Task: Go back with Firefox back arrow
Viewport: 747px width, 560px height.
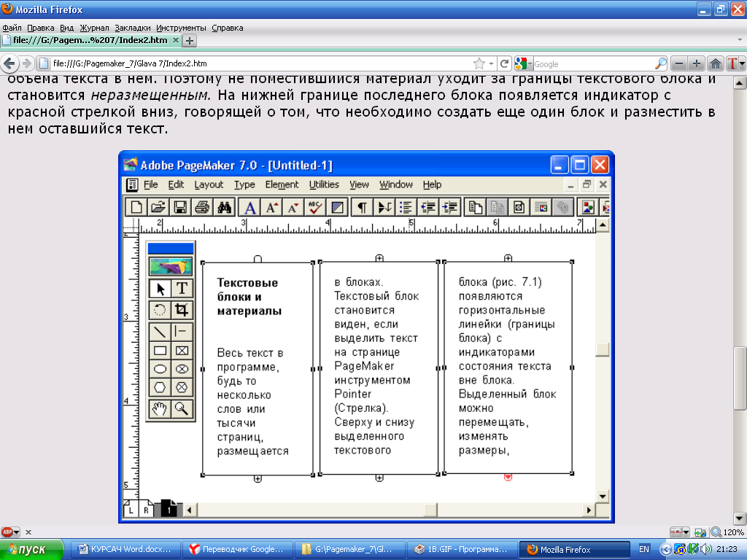Action: (9, 63)
